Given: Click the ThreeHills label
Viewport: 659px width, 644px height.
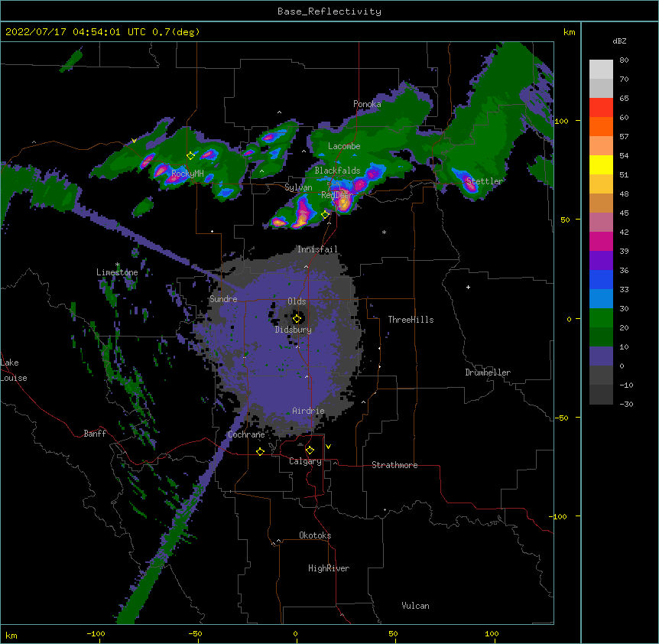Looking at the screenshot, I should click(411, 320).
